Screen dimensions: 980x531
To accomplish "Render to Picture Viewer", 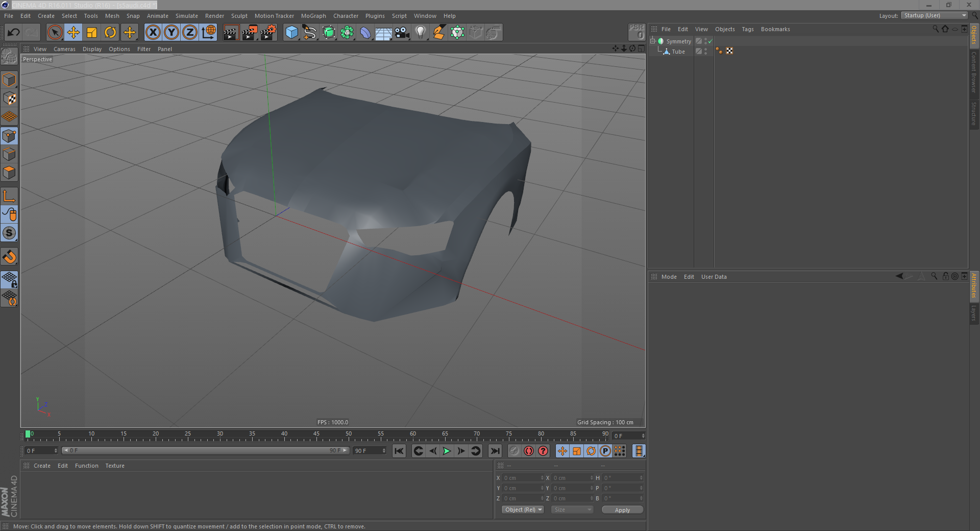I will (x=250, y=33).
